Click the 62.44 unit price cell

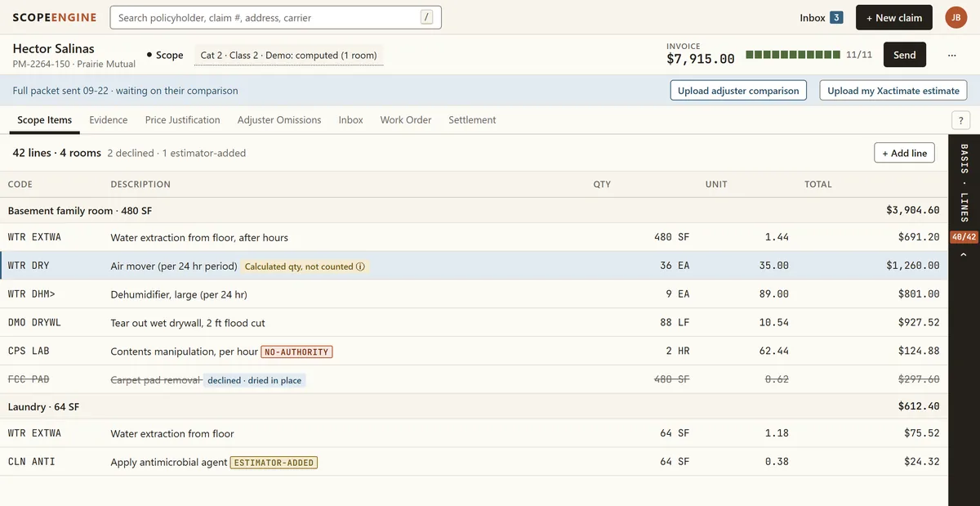[x=776, y=352]
